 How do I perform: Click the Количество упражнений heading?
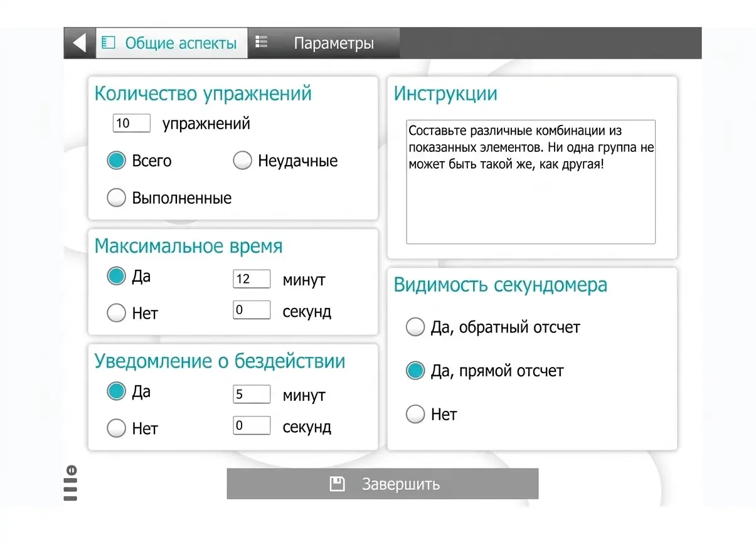(x=203, y=93)
